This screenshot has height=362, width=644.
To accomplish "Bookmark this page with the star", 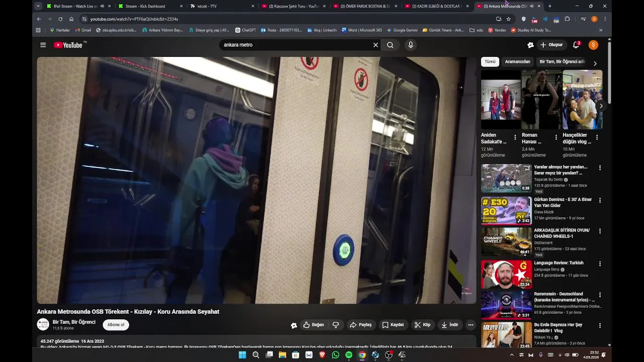I will pyautogui.click(x=509, y=19).
